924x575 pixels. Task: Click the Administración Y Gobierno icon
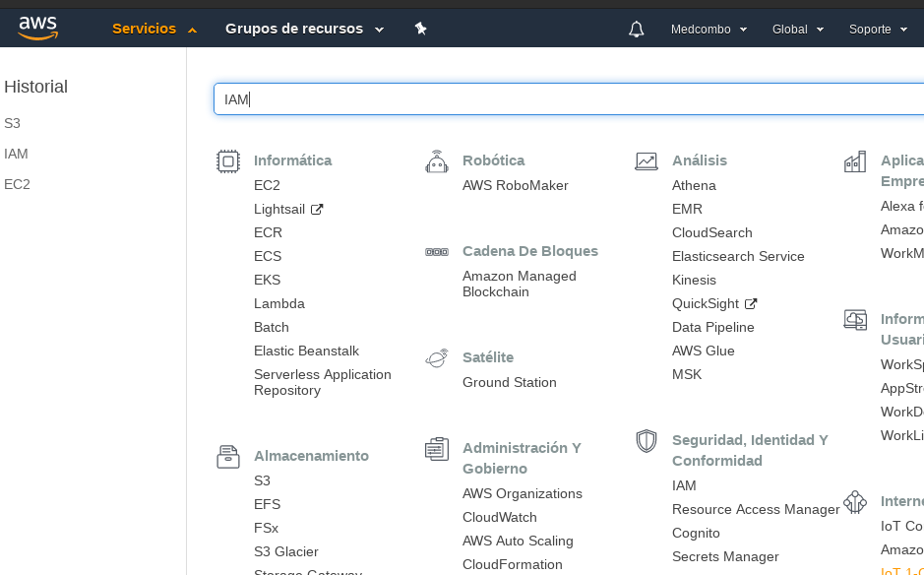(x=436, y=447)
